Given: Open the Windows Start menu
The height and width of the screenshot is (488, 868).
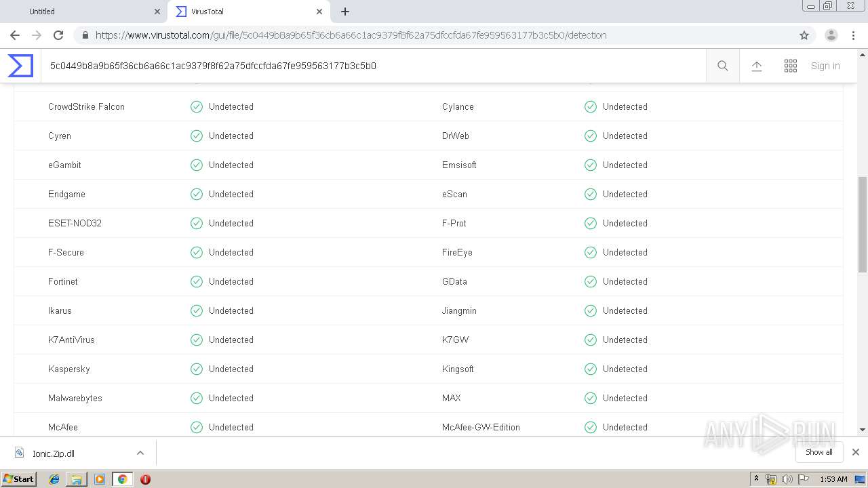Looking at the screenshot, I should tap(19, 479).
